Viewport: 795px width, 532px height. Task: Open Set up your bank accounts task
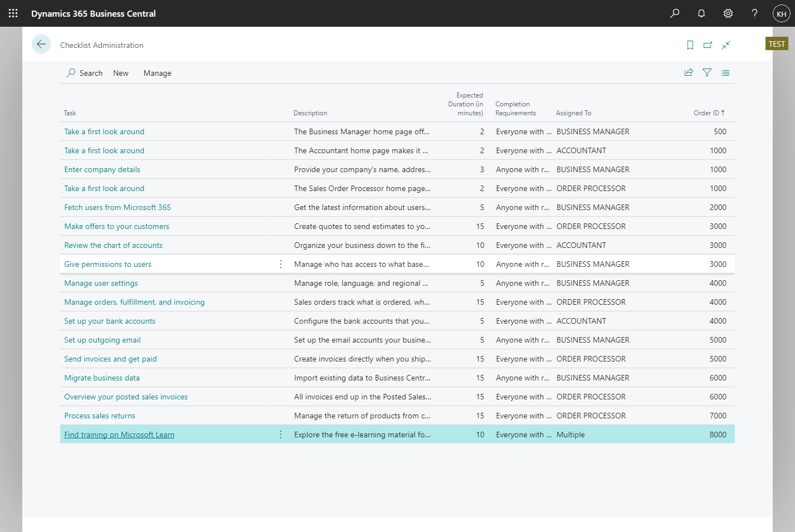pos(110,321)
